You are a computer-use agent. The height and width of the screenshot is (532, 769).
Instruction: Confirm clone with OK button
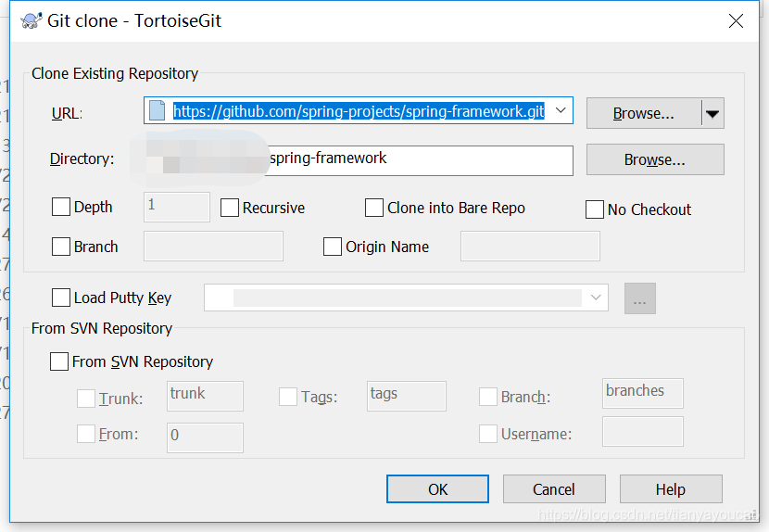tap(437, 488)
